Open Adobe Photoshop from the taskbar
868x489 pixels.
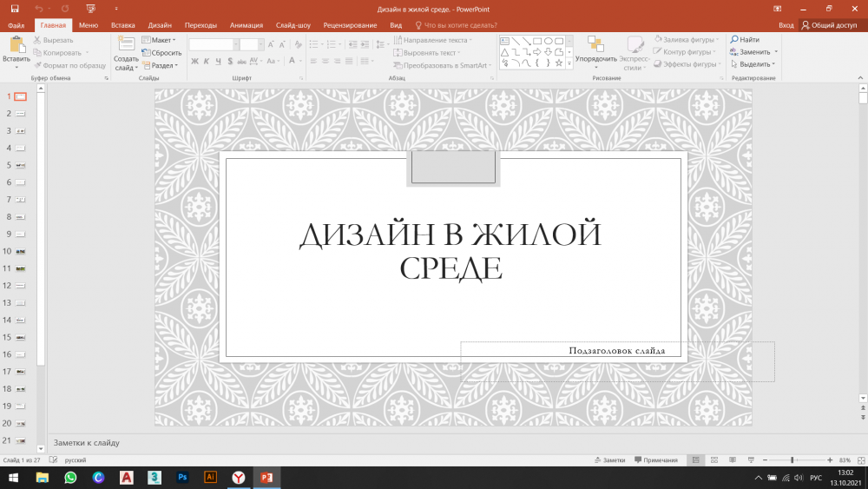coord(181,477)
